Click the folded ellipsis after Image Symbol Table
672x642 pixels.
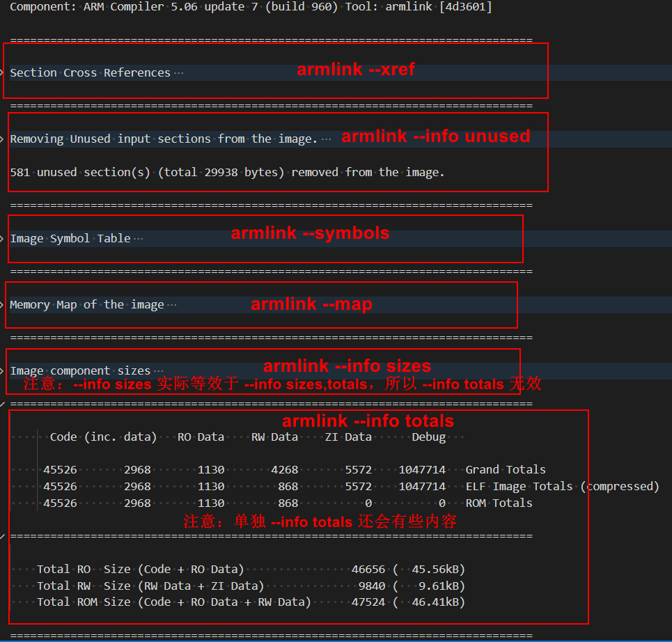(139, 239)
